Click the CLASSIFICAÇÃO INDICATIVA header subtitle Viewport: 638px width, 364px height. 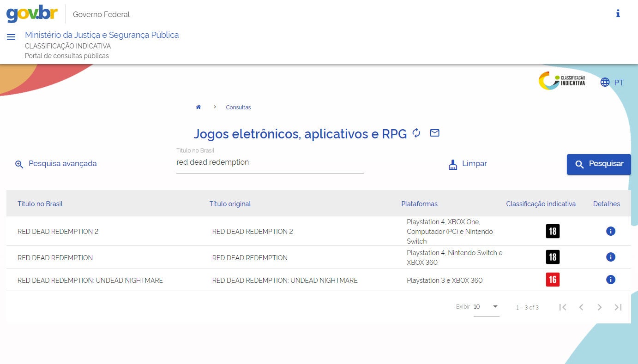pyautogui.click(x=68, y=46)
